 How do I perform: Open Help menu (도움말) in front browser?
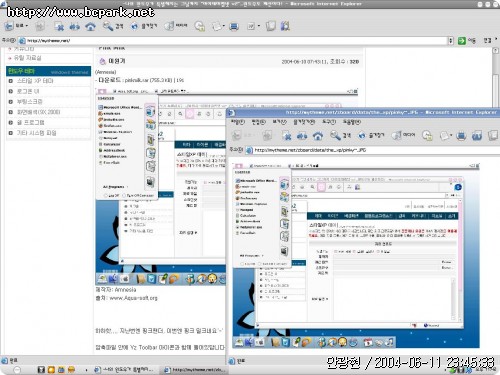(352, 122)
